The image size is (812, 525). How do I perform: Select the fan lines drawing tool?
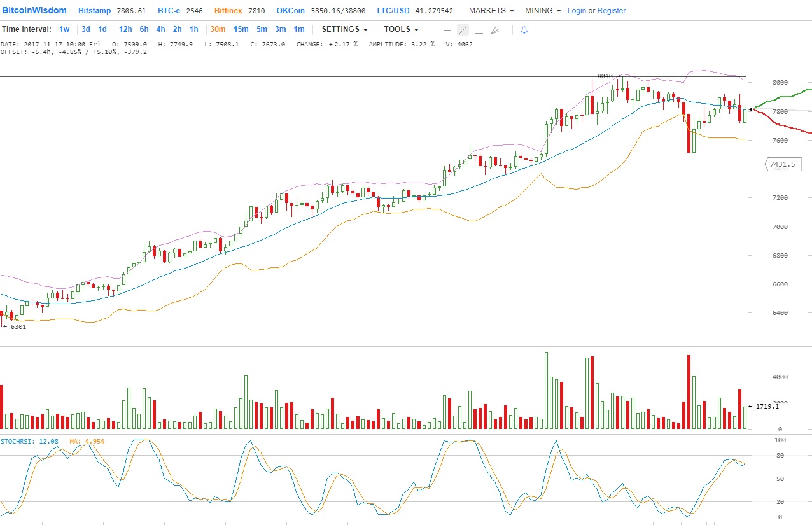[x=494, y=30]
